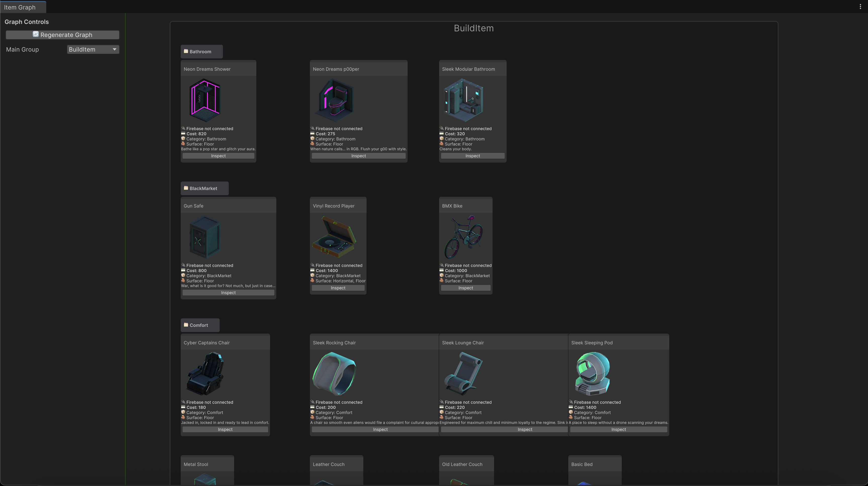Image resolution: width=868 pixels, height=486 pixels.
Task: Click the Firebase status icon on Gun Safe card
Action: (184, 265)
